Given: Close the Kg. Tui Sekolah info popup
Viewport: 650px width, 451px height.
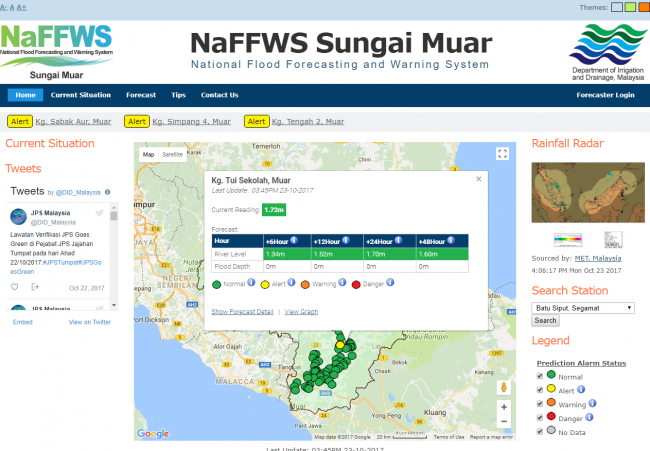Looking at the screenshot, I should click(x=478, y=179).
